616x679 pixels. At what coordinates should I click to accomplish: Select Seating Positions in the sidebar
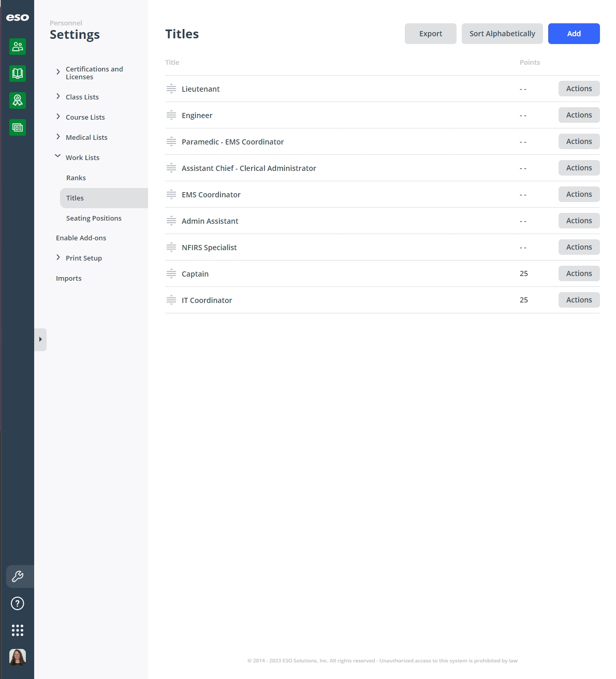(94, 218)
